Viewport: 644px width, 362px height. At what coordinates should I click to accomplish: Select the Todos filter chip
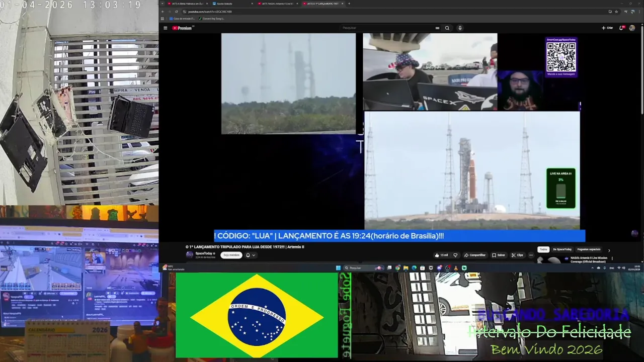(543, 249)
